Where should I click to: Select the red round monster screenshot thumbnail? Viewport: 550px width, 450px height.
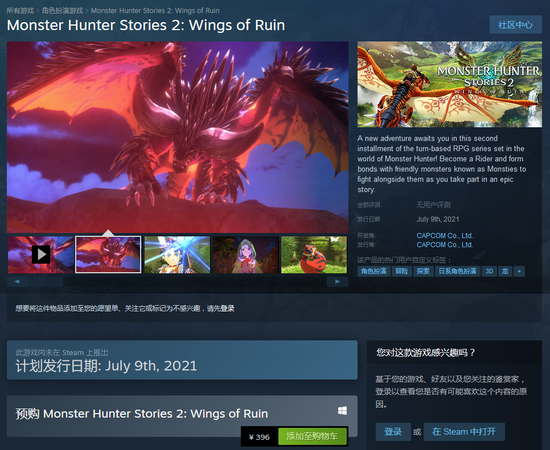tap(314, 255)
